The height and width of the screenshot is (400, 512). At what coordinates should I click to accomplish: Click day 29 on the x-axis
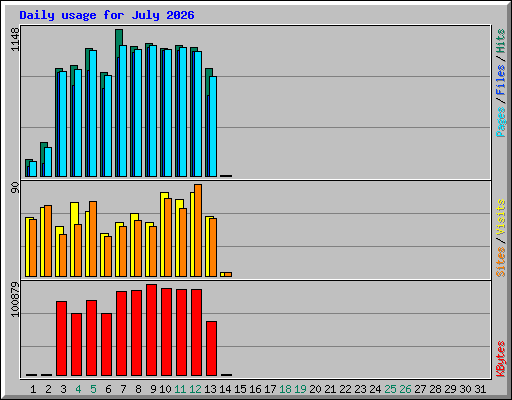tap(450, 389)
